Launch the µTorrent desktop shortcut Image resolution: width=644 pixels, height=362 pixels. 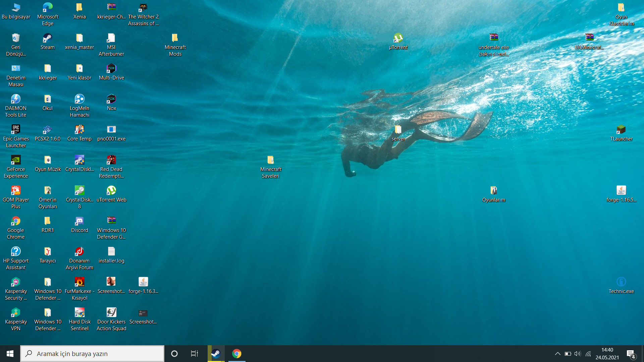click(x=398, y=42)
